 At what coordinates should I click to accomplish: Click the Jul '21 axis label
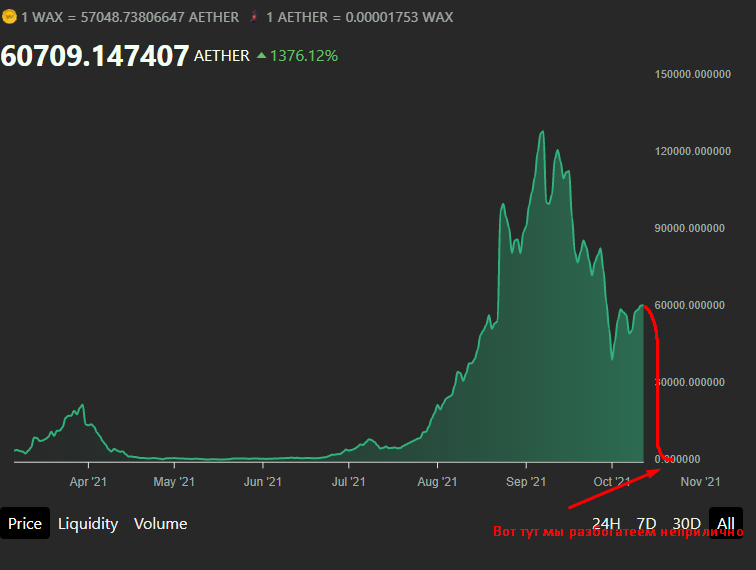coord(349,482)
